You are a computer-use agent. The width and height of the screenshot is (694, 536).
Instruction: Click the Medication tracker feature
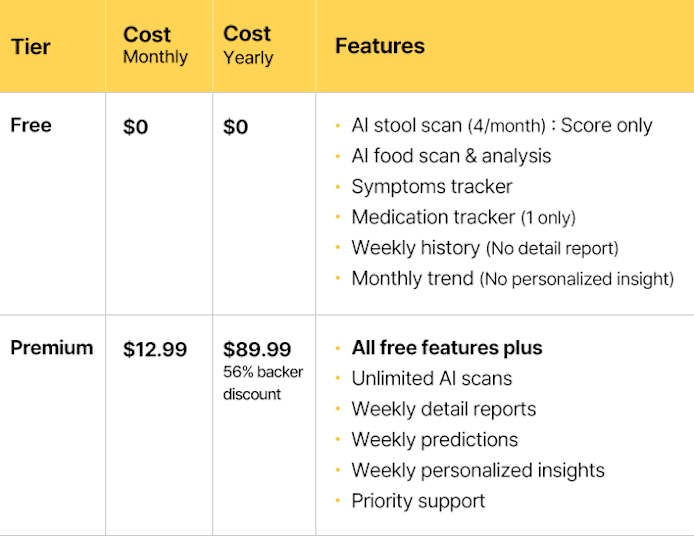point(463,217)
